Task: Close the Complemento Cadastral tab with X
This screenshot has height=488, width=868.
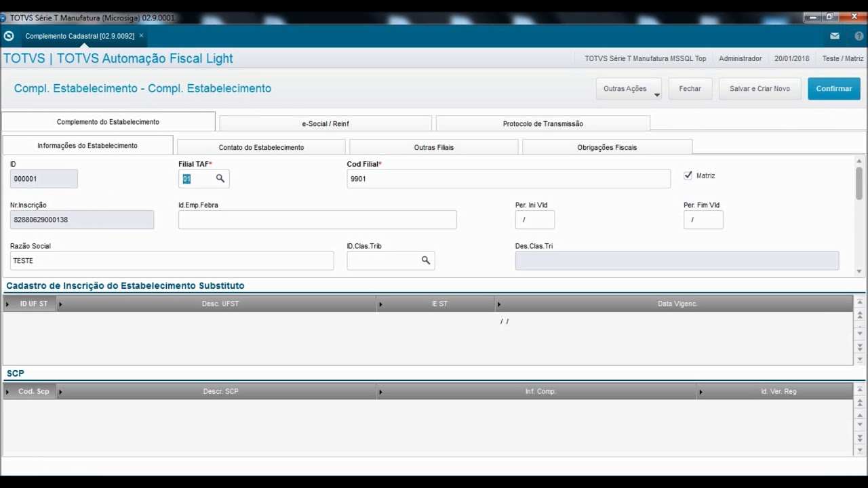Action: pyautogui.click(x=141, y=35)
